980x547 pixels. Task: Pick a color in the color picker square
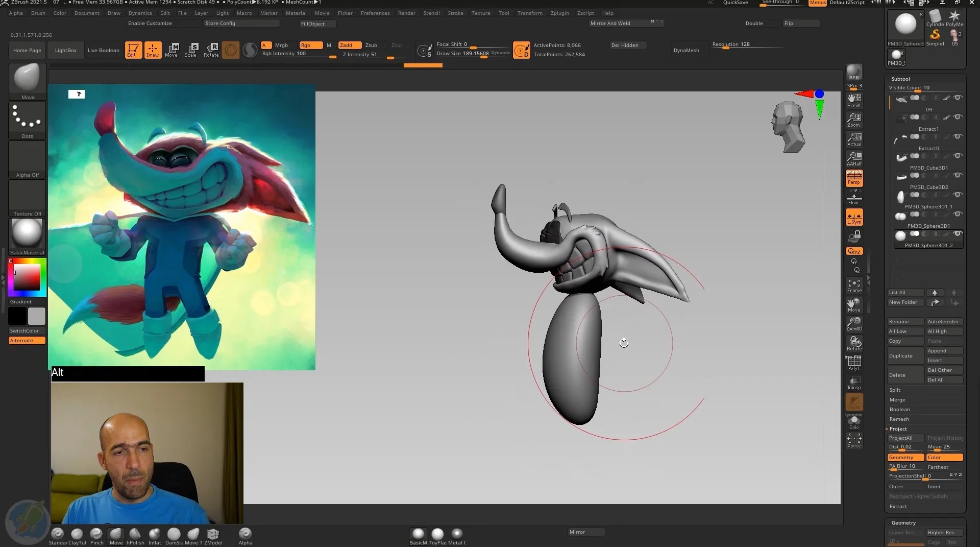(x=27, y=277)
